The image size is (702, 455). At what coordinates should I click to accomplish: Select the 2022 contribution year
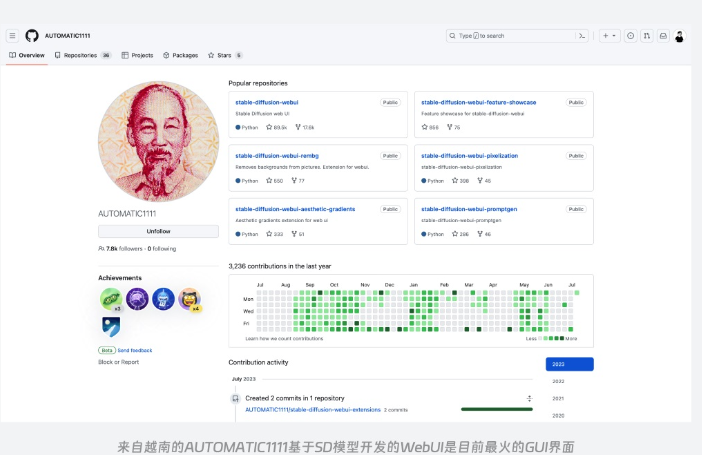click(x=558, y=381)
